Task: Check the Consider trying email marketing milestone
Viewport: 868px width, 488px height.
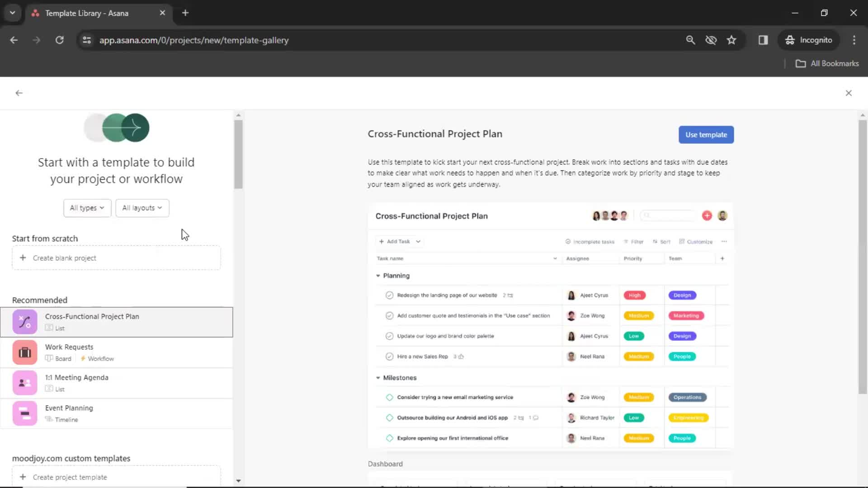Action: (389, 398)
